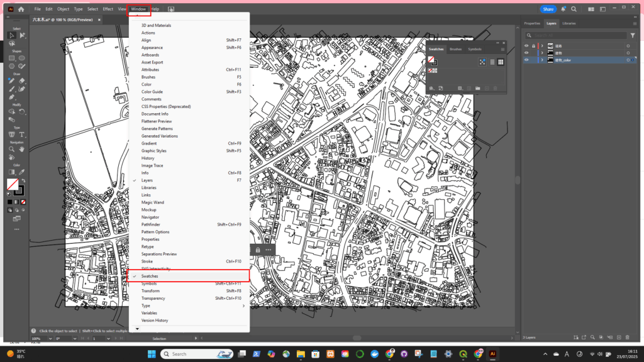Unlock the first layer via padlock
The image size is (644, 362).
[533, 46]
